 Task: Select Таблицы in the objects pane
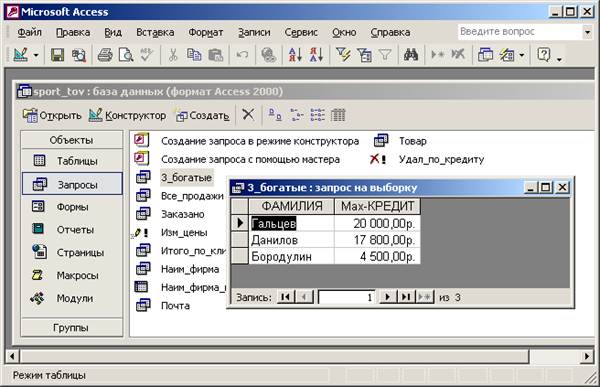point(72,161)
